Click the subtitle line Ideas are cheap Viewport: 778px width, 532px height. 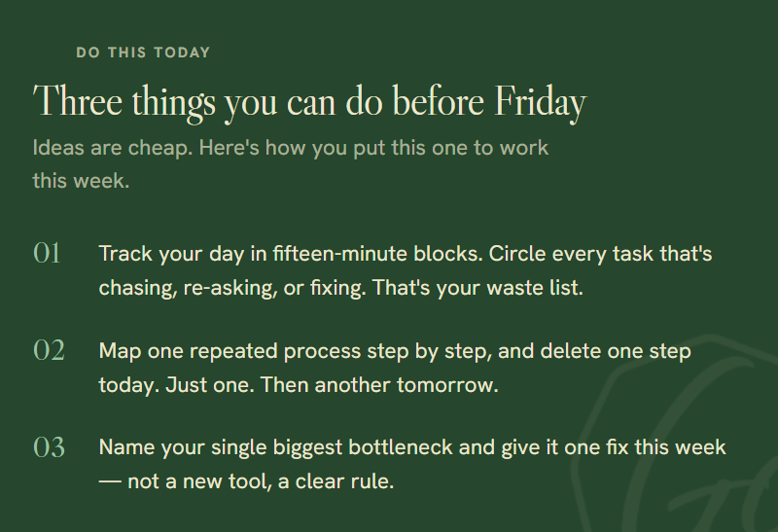pos(291,148)
